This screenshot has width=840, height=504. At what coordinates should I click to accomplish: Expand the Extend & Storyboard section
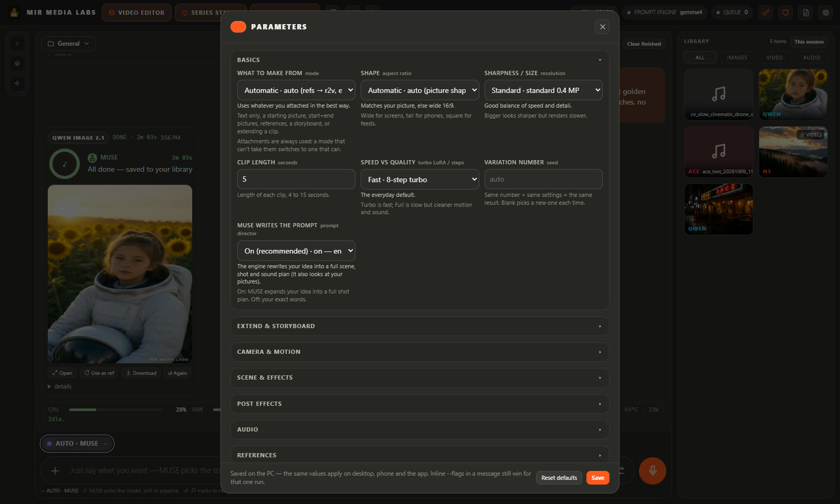point(419,326)
